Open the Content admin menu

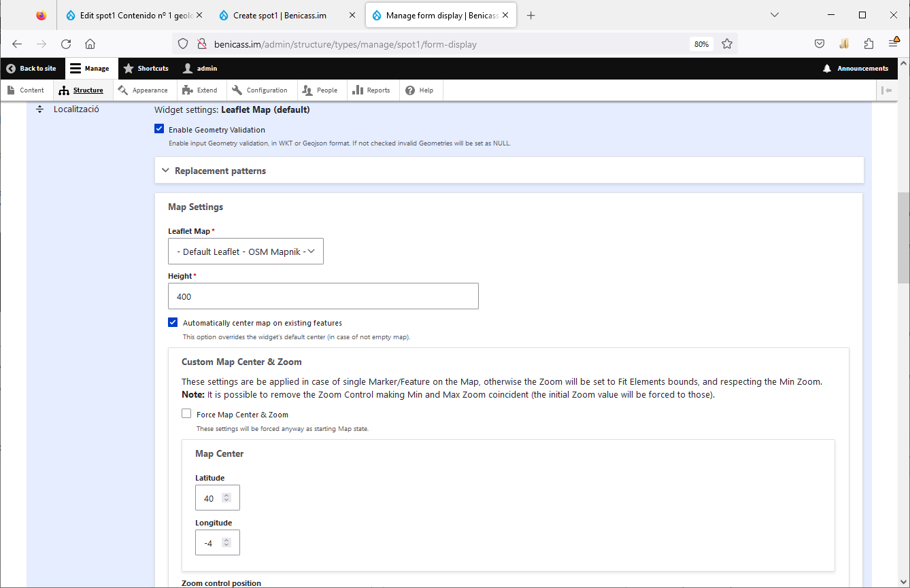(26, 90)
